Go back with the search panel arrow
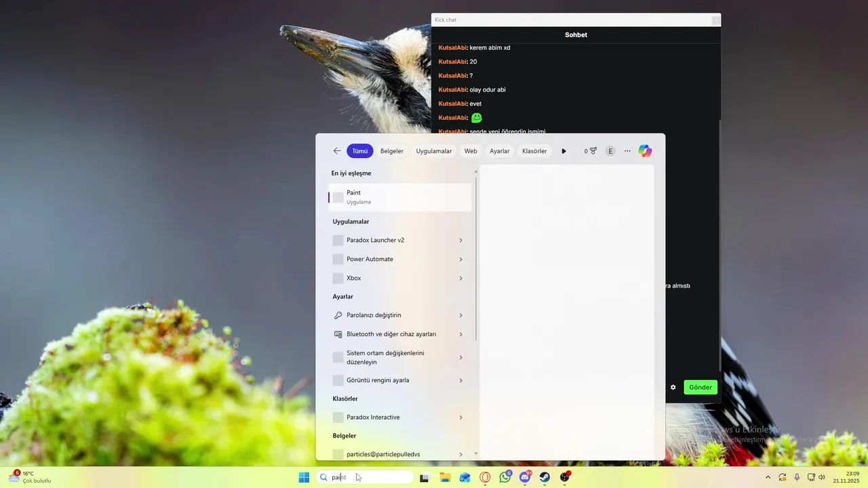 pyautogui.click(x=337, y=151)
